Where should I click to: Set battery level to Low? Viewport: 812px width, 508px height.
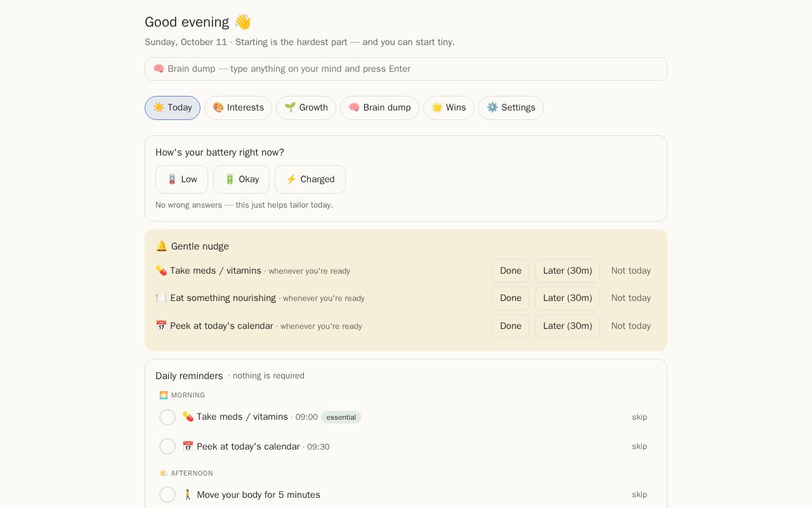pos(181,179)
